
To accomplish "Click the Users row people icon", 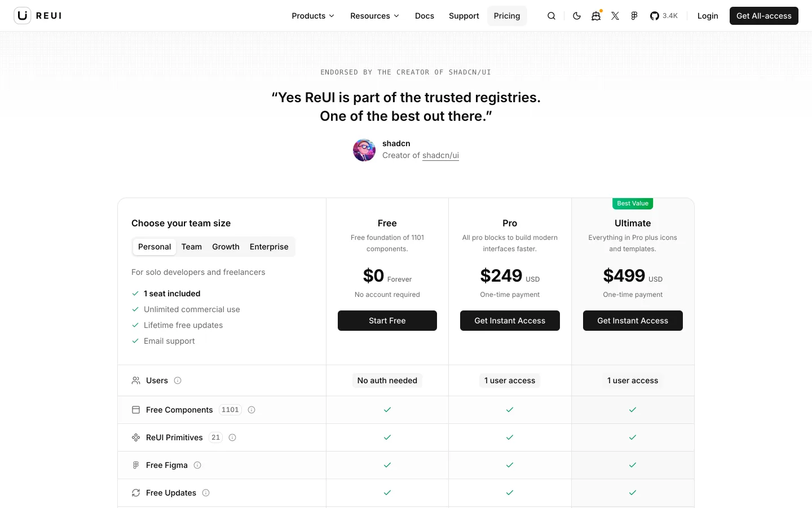I will click(136, 380).
